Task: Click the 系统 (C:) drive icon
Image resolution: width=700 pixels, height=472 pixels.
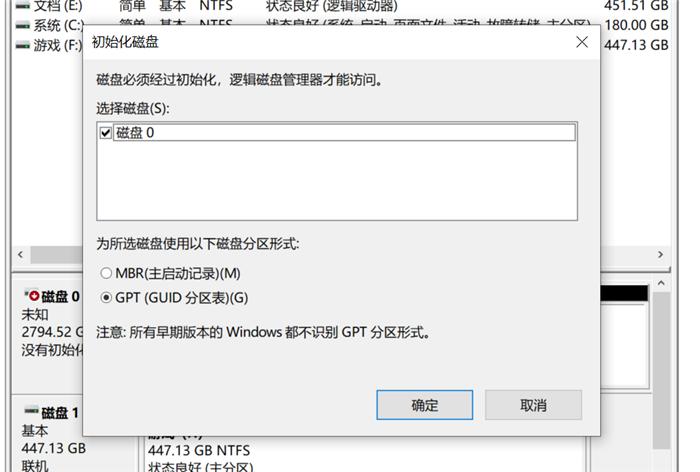Action: tap(22, 26)
